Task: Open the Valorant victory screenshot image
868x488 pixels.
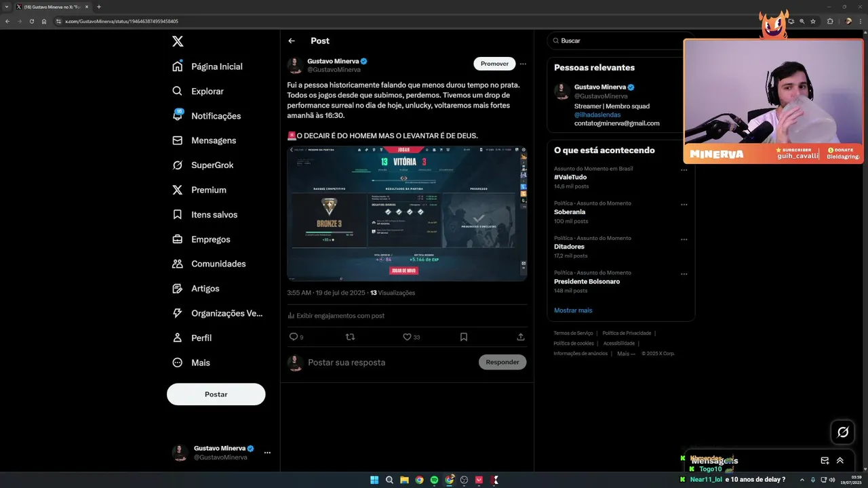Action: (407, 213)
